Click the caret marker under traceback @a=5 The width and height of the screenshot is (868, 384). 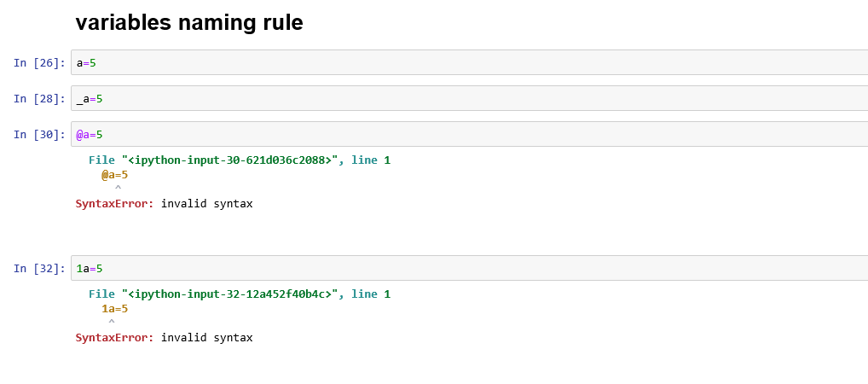118,188
